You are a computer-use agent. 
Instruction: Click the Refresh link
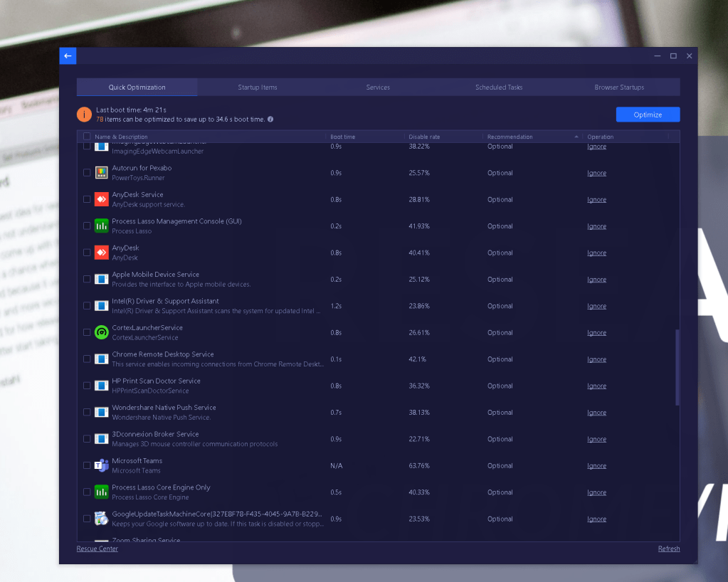(669, 549)
